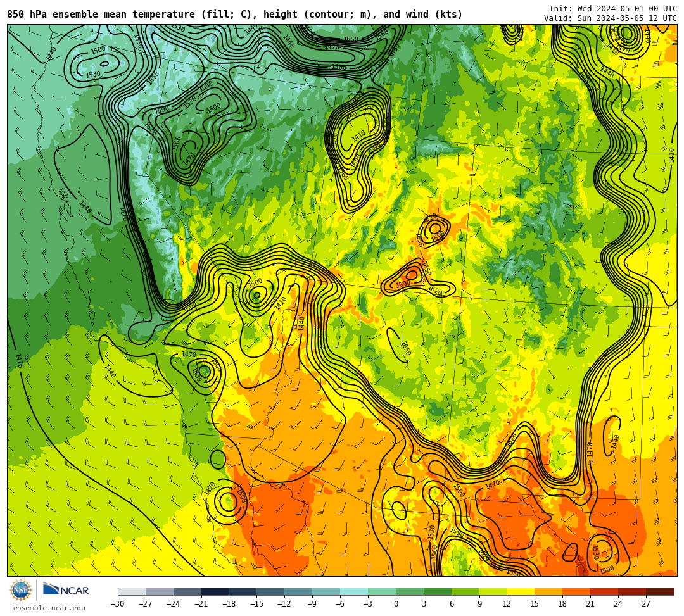
Task: Pick the light gray -30 to -27 colorbar swatch
Action: [x=132, y=591]
